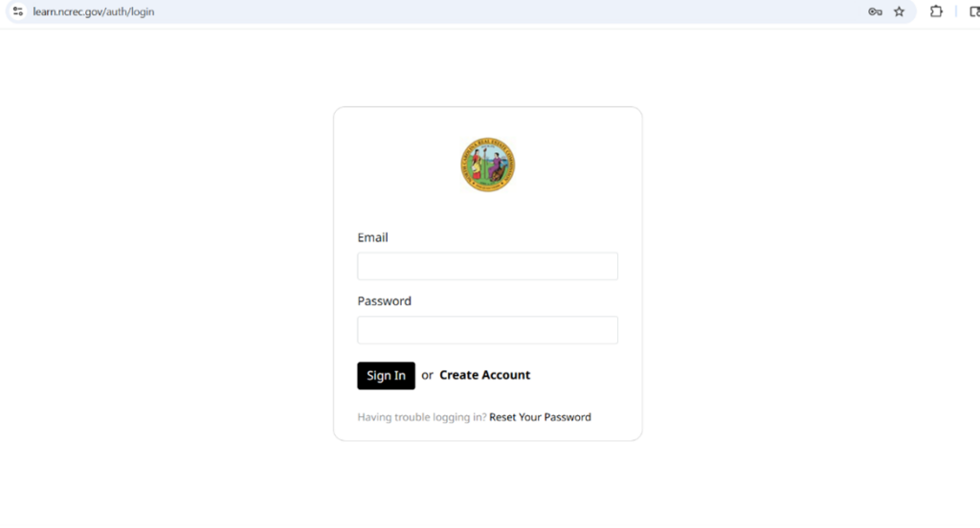980x528 pixels.
Task: Select the learn.ncrec.gov/auth/login URL text
Action: 94,11
